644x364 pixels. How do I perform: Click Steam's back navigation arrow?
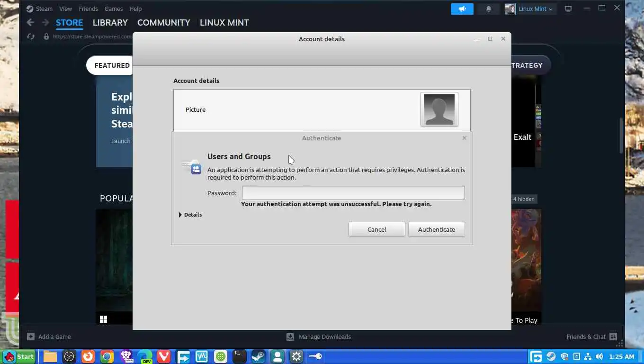pyautogui.click(x=30, y=22)
